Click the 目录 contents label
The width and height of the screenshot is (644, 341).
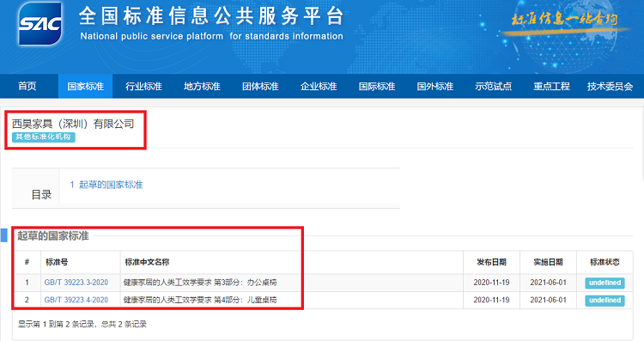(x=41, y=195)
